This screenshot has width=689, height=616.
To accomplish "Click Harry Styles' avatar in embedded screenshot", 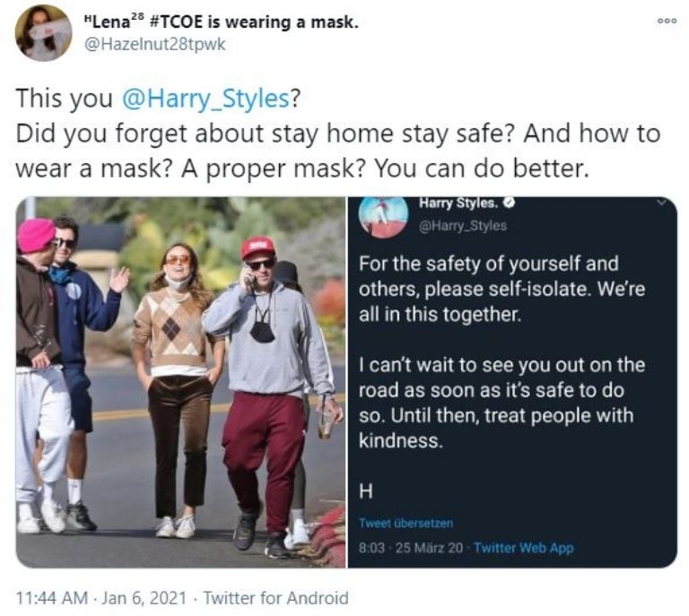I will 383,217.
